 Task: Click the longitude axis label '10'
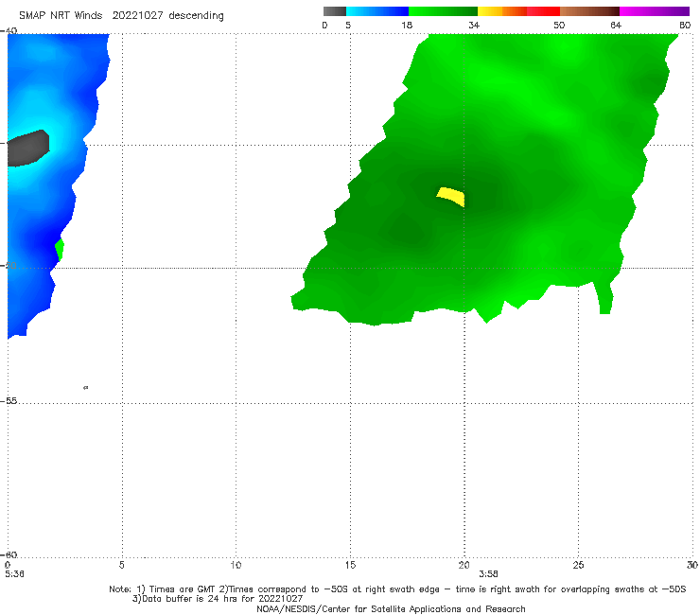pos(236,566)
